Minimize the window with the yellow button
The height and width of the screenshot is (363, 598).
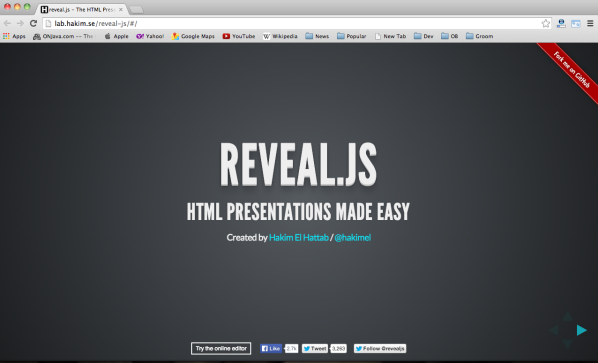coord(17,6)
